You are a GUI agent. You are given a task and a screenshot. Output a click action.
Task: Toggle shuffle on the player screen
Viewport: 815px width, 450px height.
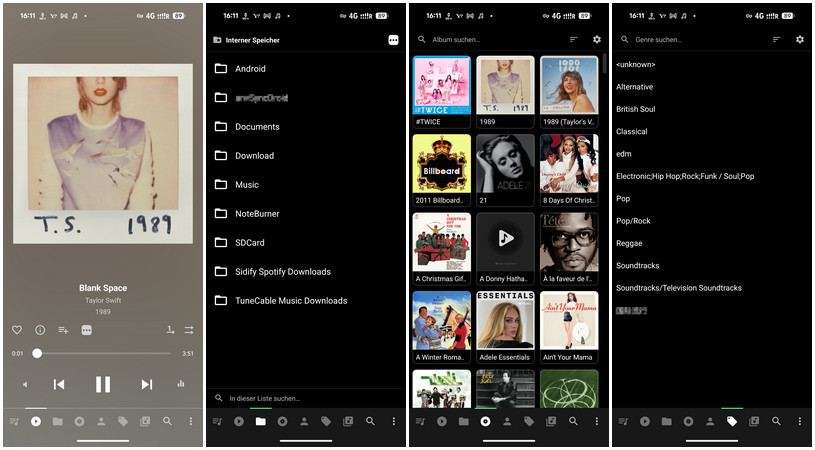coord(189,330)
